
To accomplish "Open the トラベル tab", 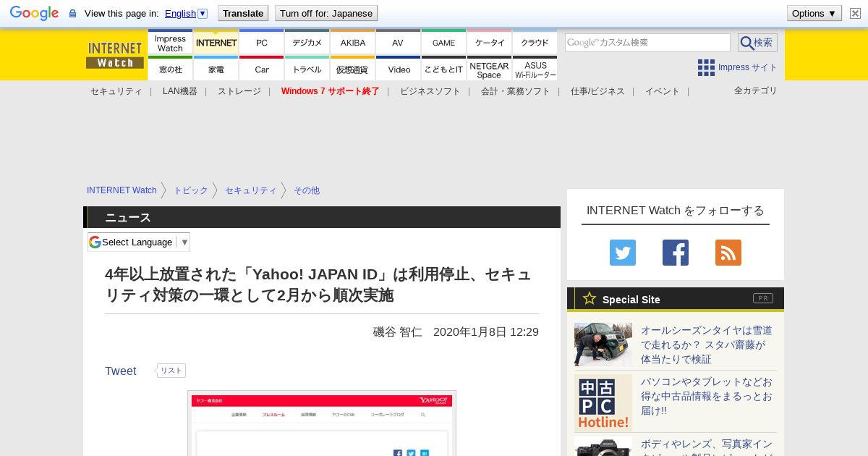I will click(307, 69).
